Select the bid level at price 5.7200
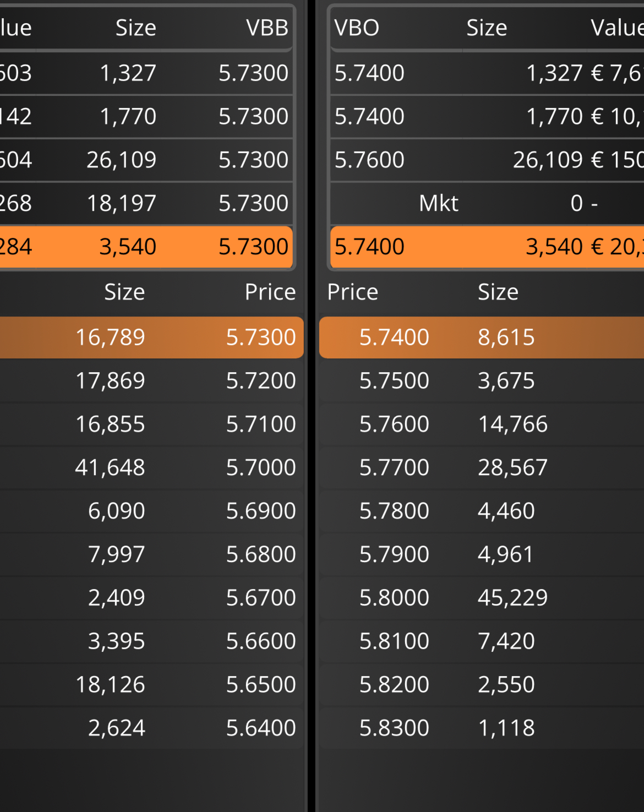The height and width of the screenshot is (812, 644). [x=152, y=380]
